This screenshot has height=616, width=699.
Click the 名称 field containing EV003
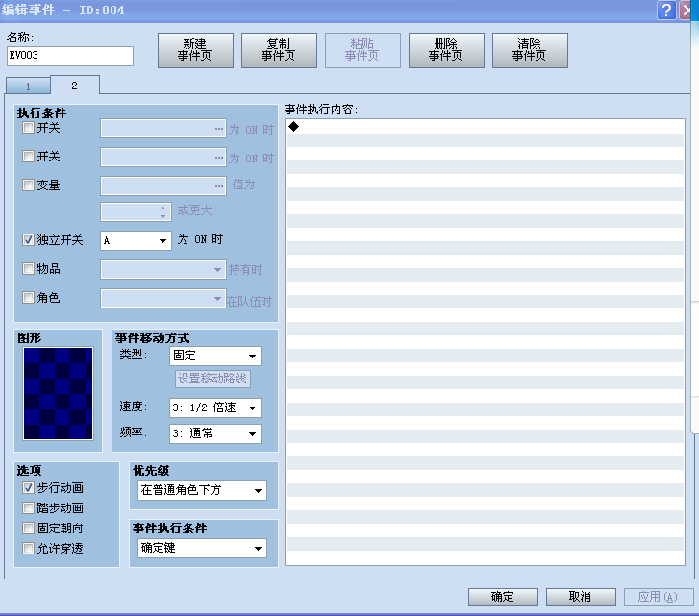[x=70, y=56]
